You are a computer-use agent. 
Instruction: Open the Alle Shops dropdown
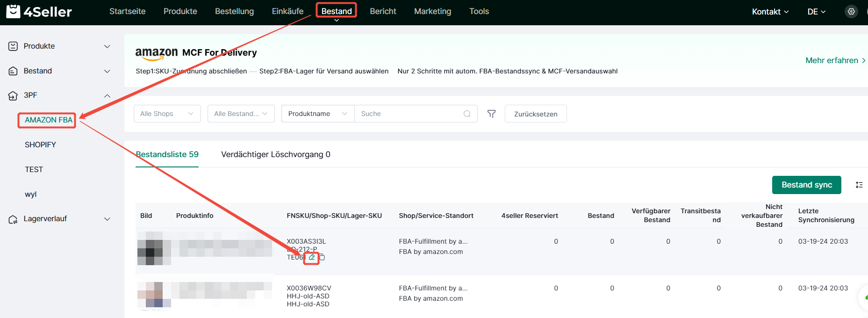click(167, 114)
